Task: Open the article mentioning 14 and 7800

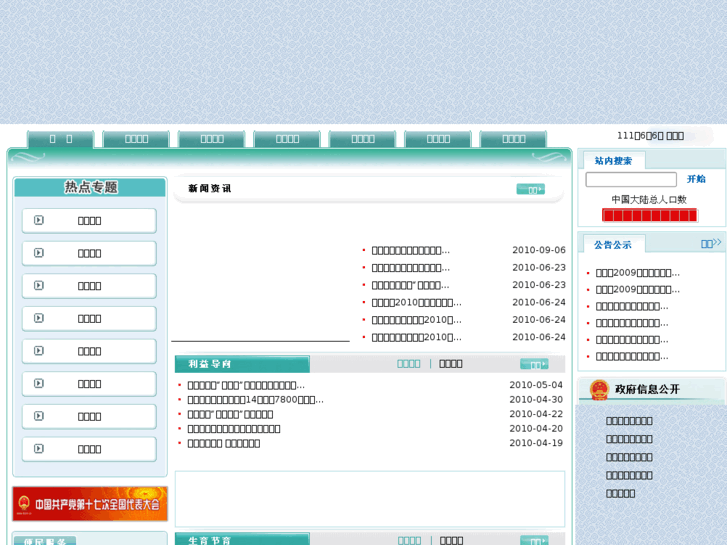Action: pos(255,400)
